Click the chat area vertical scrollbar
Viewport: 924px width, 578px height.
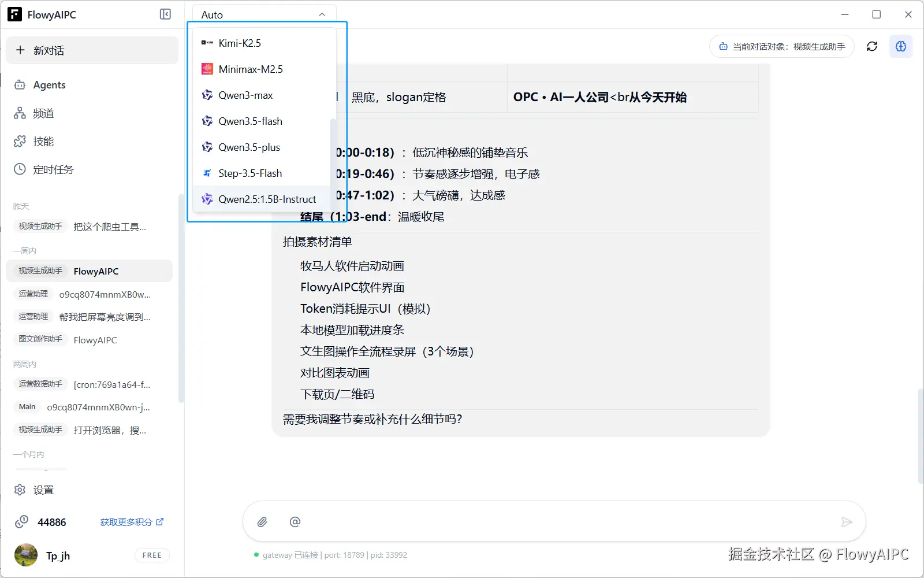tap(921, 436)
